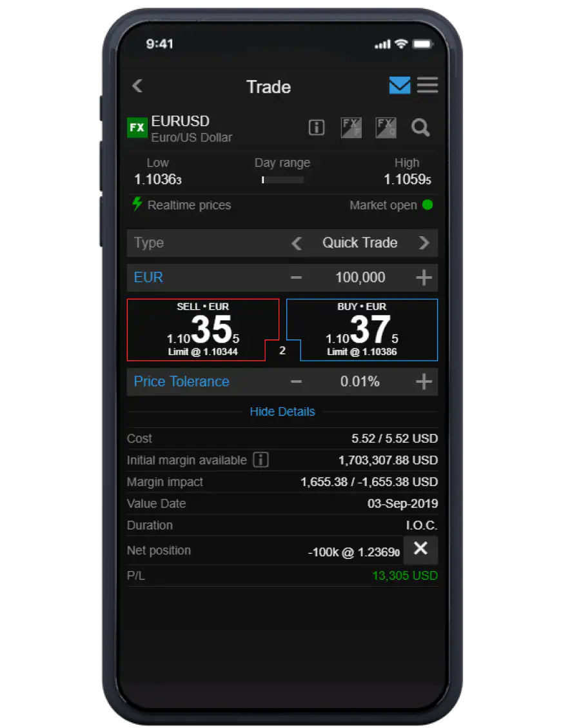The image size is (561, 728).
Task: Open the FX Options icon in instrument row
Action: coord(386,128)
